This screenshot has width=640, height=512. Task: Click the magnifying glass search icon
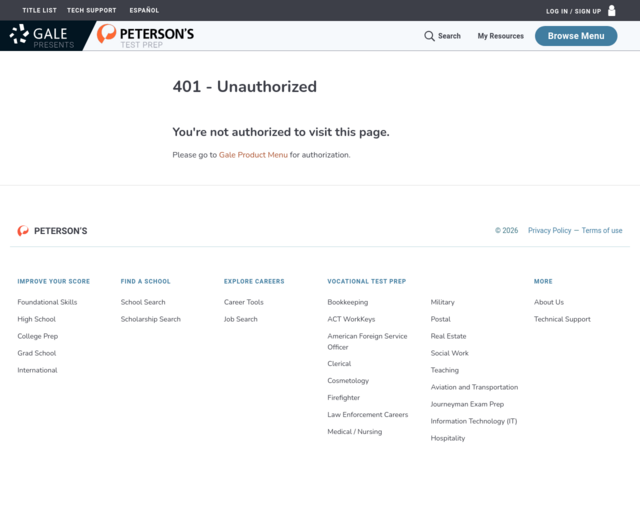click(x=429, y=36)
